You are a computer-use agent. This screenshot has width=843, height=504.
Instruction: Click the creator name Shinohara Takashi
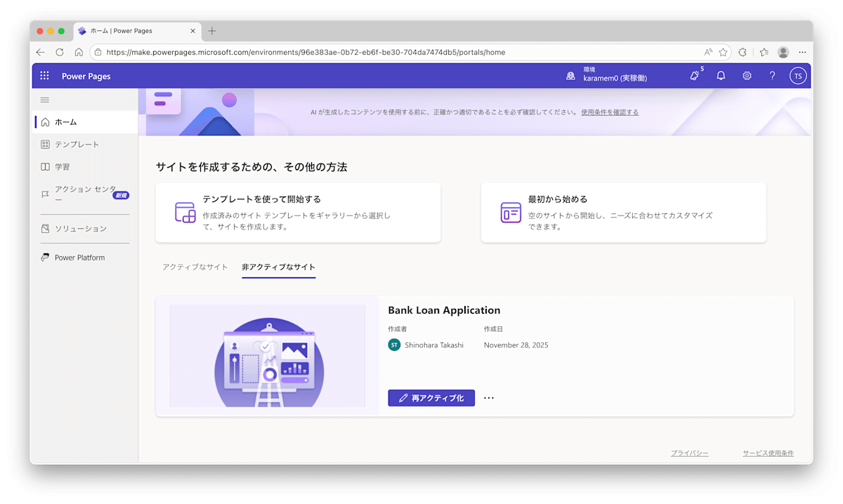[434, 345]
